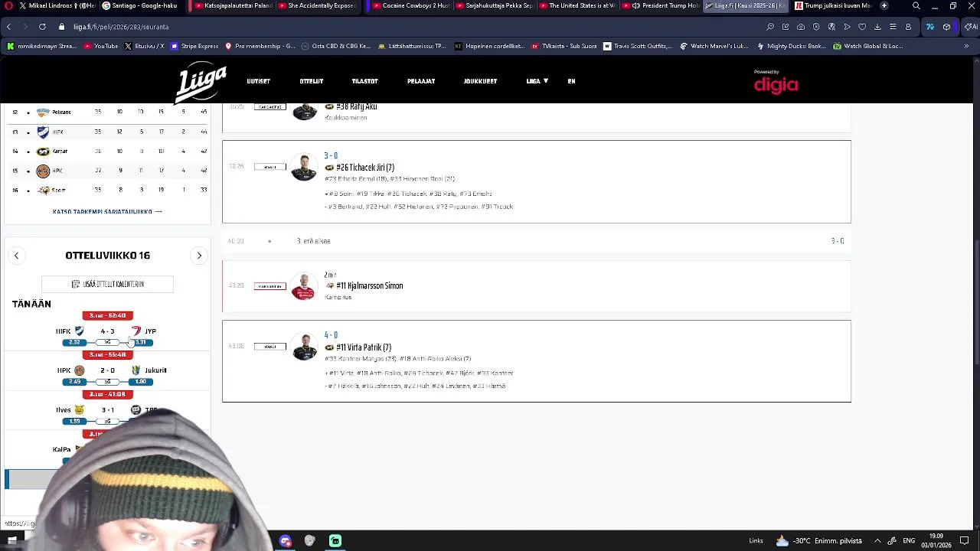Open the Joukkueet menu item

480,81
